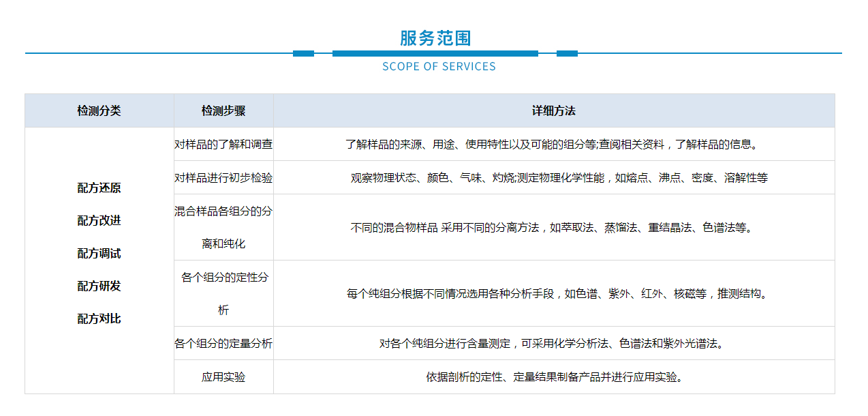Image resolution: width=868 pixels, height=416 pixels.
Task: Select the 检测分类 column header
Action: tap(99, 110)
